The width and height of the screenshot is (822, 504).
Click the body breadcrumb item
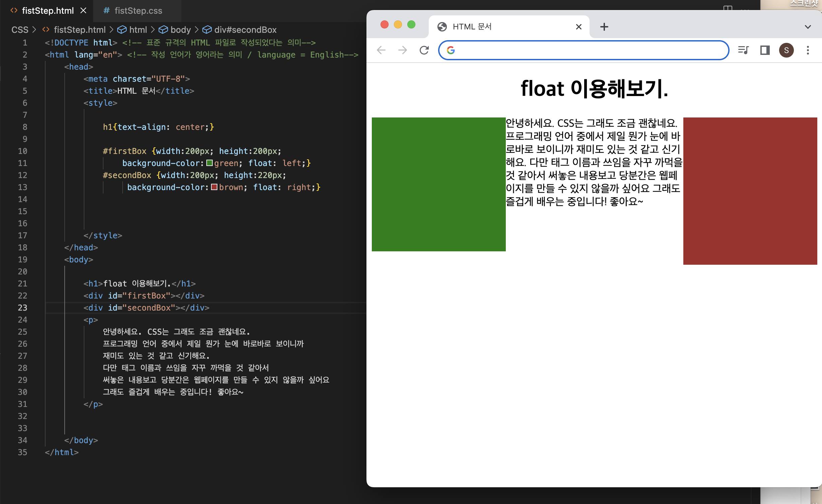[180, 30]
